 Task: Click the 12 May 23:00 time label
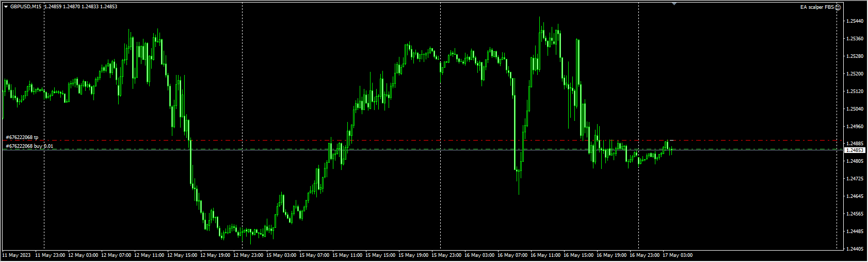[x=248, y=255]
